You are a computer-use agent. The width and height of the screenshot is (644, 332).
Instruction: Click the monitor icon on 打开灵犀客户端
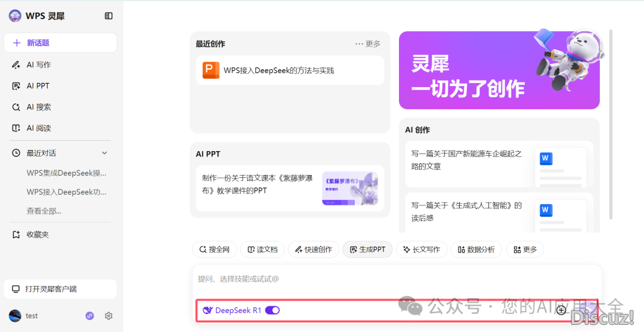pyautogui.click(x=16, y=289)
